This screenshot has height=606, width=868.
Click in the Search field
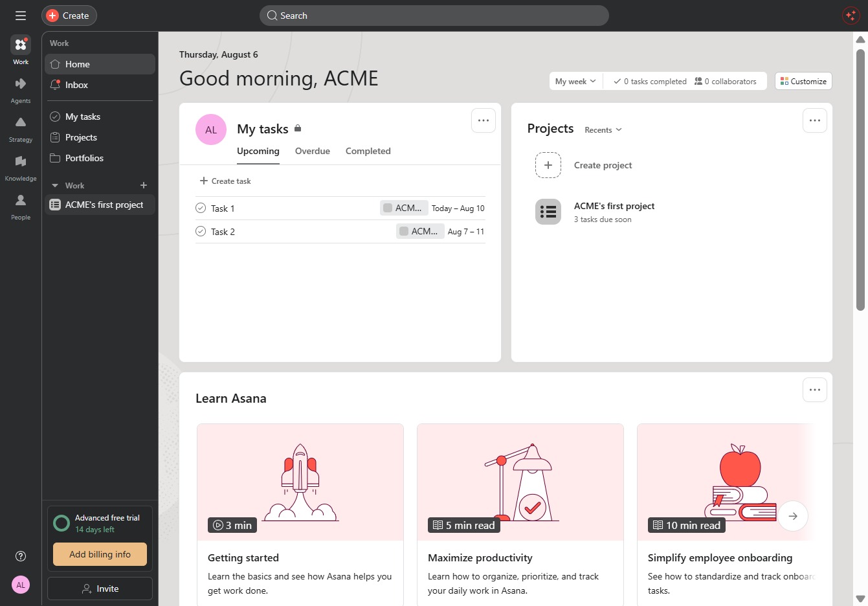(434, 16)
